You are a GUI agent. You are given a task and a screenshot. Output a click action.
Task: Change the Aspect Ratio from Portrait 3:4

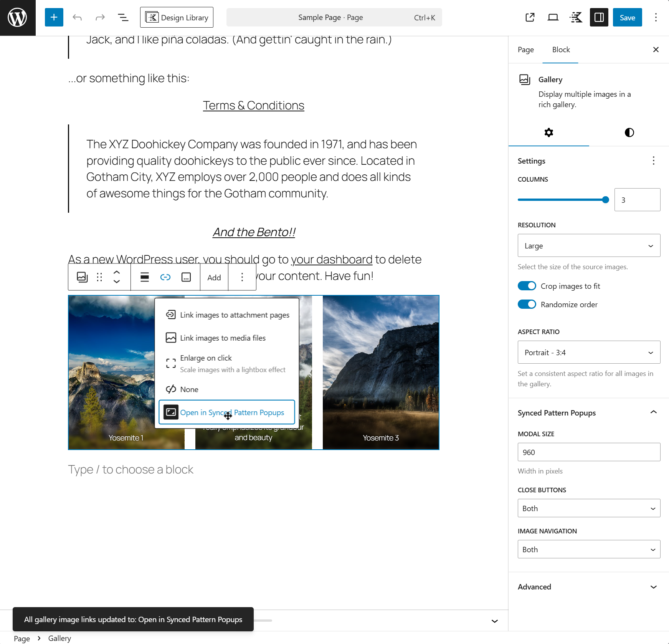click(x=588, y=352)
